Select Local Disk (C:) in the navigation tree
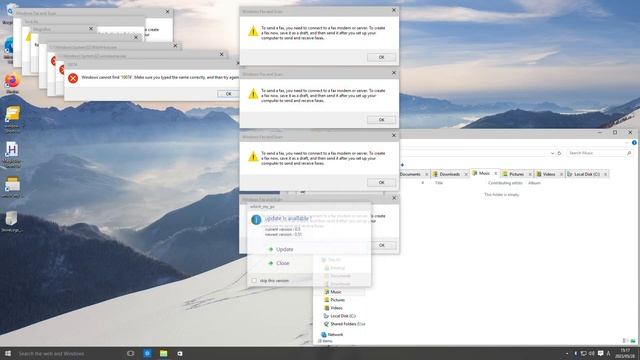Image resolution: width=640 pixels, height=360 pixels. tap(342, 316)
